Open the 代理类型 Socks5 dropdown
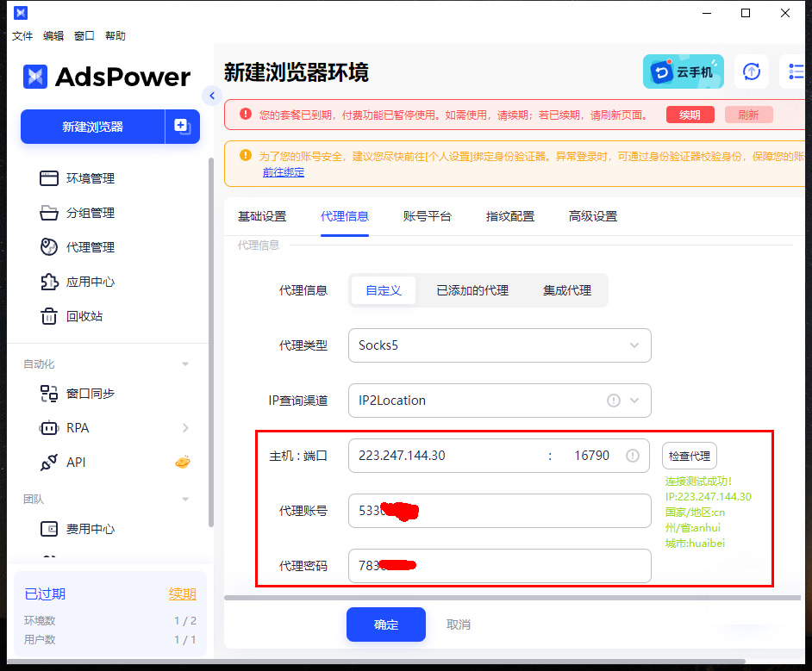Screen dimensions: 812x671 (x=500, y=345)
